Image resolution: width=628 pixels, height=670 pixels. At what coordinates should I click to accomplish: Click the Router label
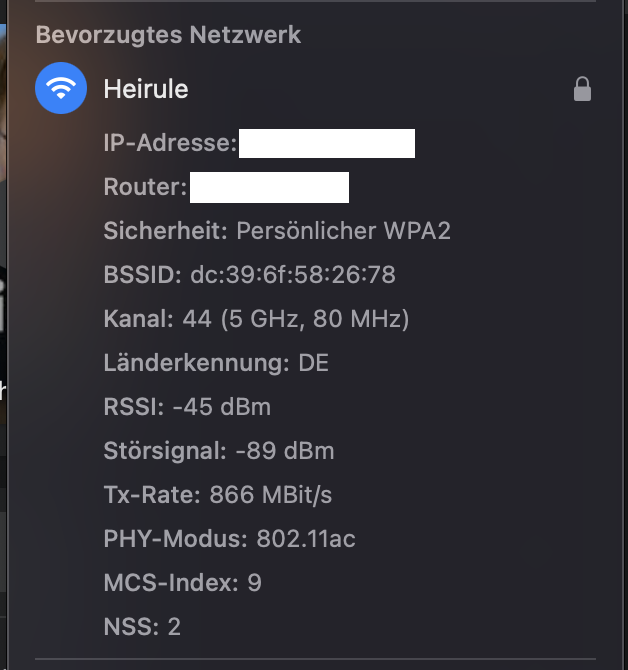click(144, 187)
